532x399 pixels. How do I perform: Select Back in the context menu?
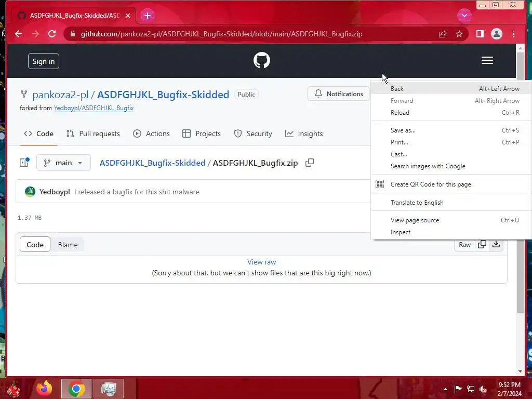coord(451,88)
